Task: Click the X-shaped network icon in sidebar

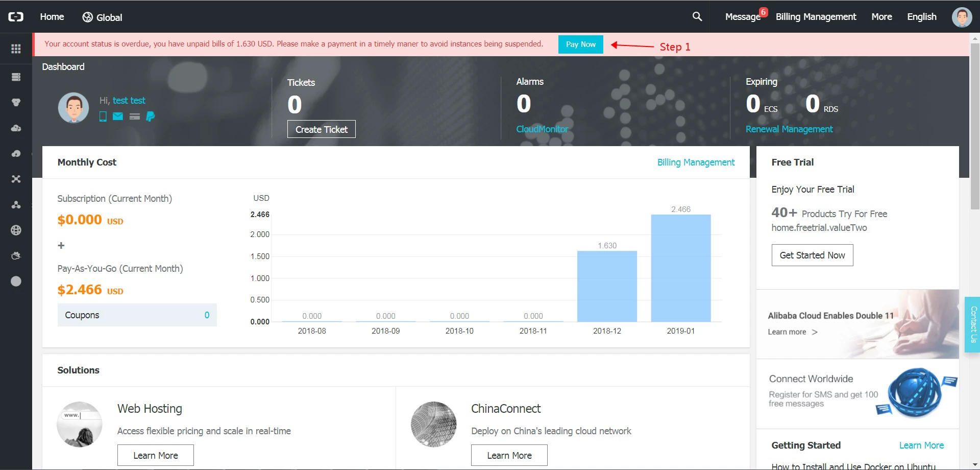Action: (16, 179)
